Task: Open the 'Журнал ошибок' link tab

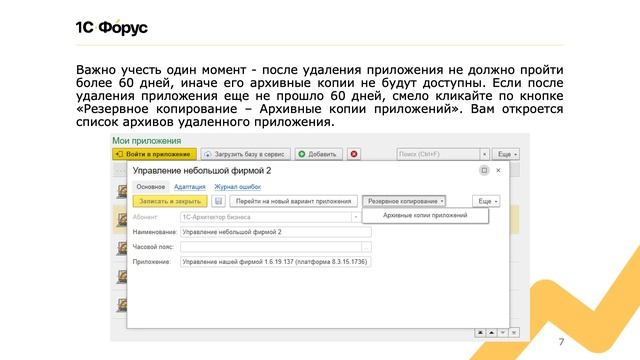Action: point(238,187)
